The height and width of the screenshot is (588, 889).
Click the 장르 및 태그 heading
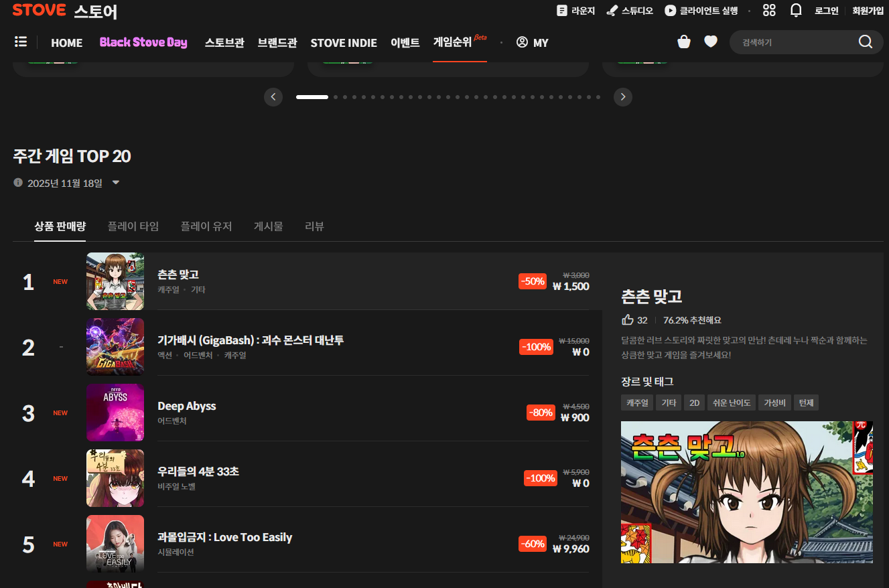647,381
